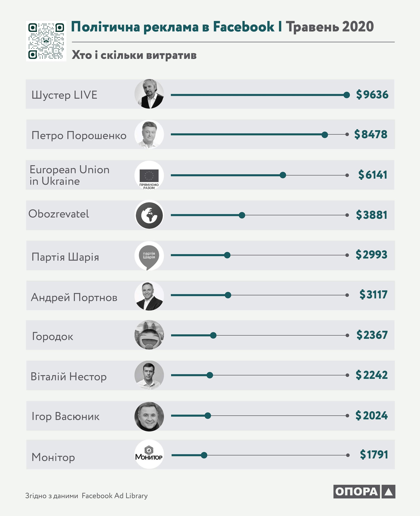
Task: Click the Віталій Нестор name label
Action: click(x=68, y=376)
